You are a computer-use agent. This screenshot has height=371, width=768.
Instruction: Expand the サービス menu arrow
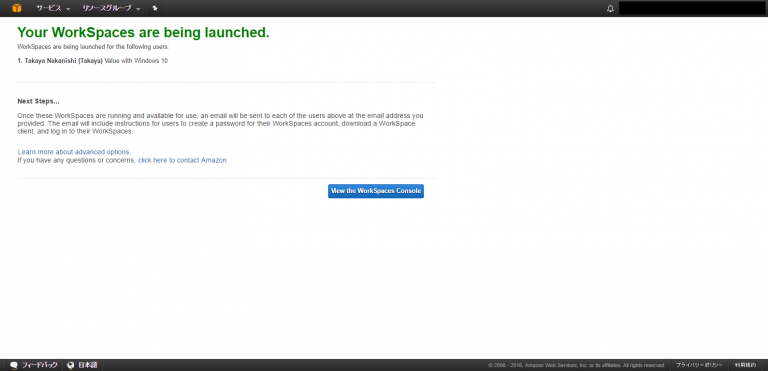click(x=68, y=9)
